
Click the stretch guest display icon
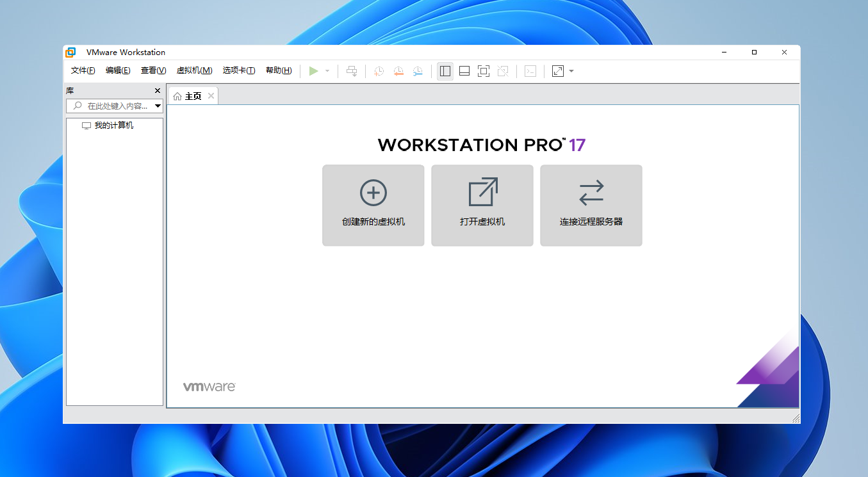558,71
